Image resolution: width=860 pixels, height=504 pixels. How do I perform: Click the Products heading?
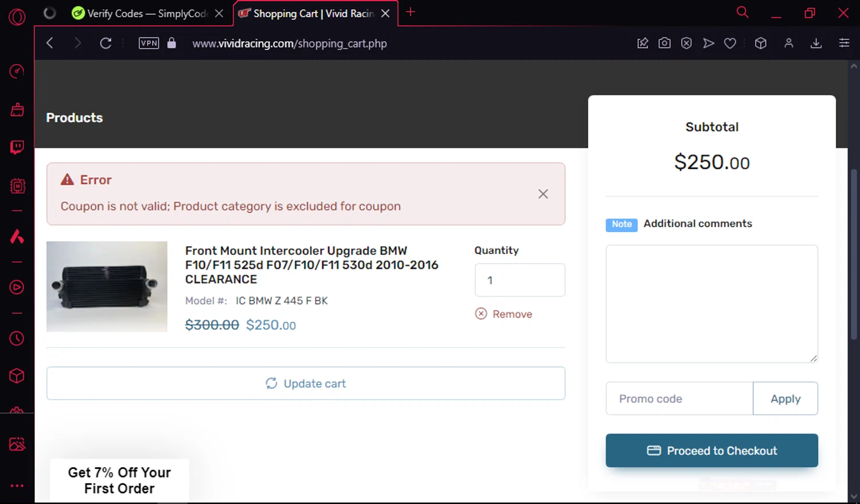(75, 118)
